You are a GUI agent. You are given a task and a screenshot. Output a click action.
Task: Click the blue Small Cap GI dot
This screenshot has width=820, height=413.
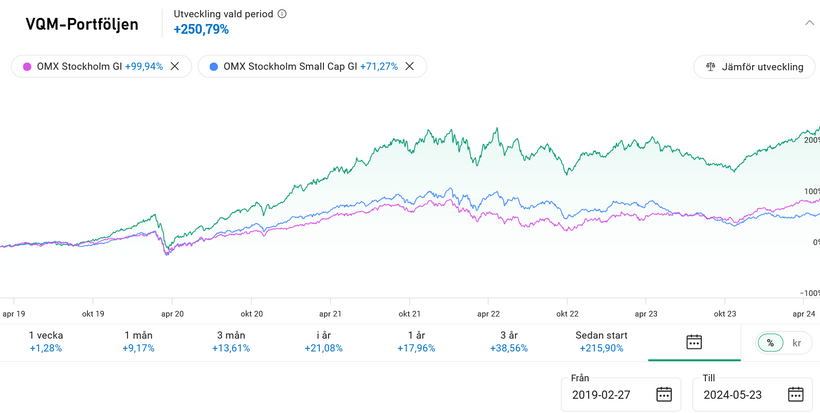click(213, 66)
